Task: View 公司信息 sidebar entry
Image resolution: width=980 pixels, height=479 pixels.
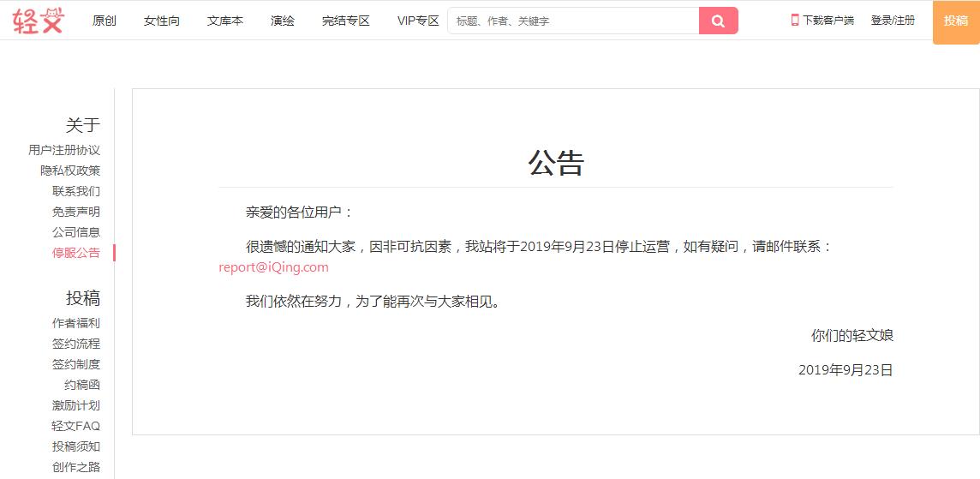Action: tap(75, 232)
